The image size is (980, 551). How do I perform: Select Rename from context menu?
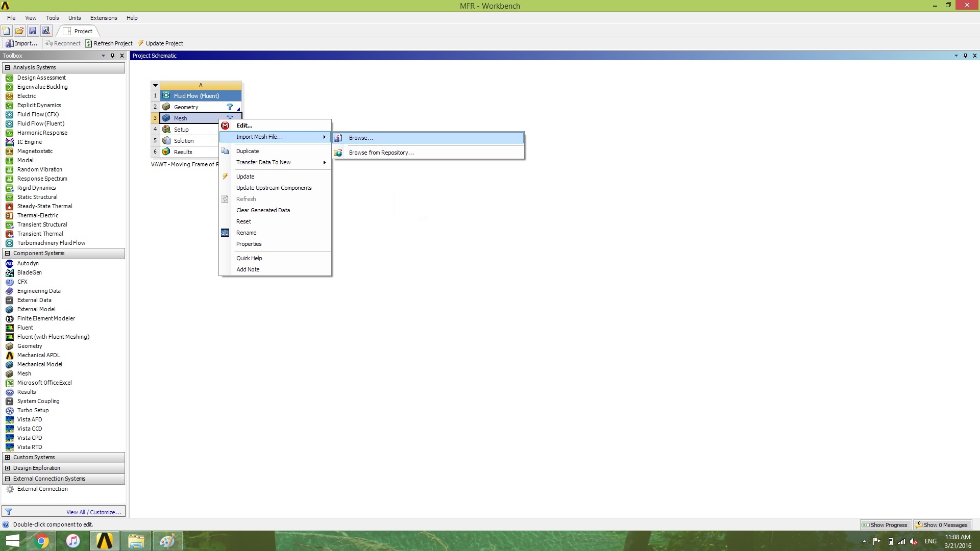pyautogui.click(x=275, y=233)
